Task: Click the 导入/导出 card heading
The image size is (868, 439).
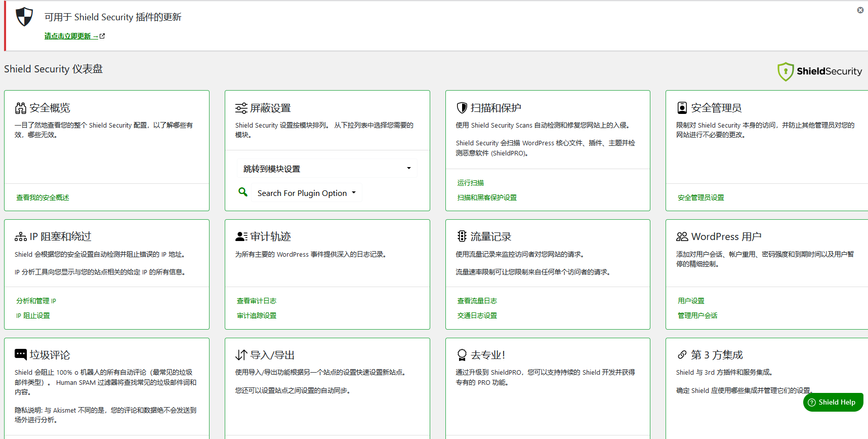Action: 272,355
